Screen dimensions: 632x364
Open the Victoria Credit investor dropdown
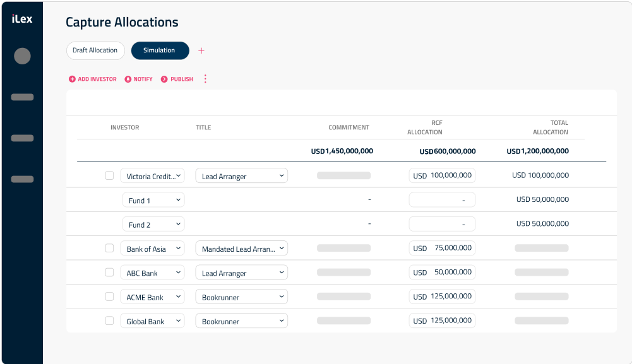point(152,176)
